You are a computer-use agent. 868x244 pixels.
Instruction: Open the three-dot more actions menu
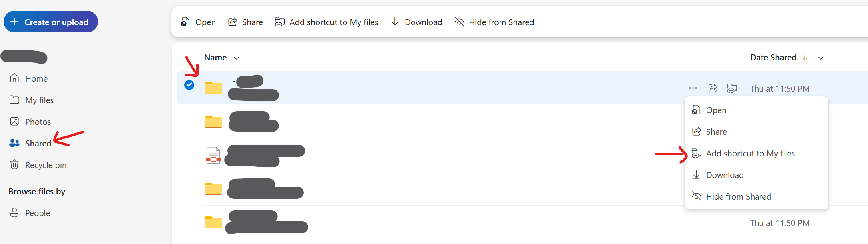pos(693,88)
